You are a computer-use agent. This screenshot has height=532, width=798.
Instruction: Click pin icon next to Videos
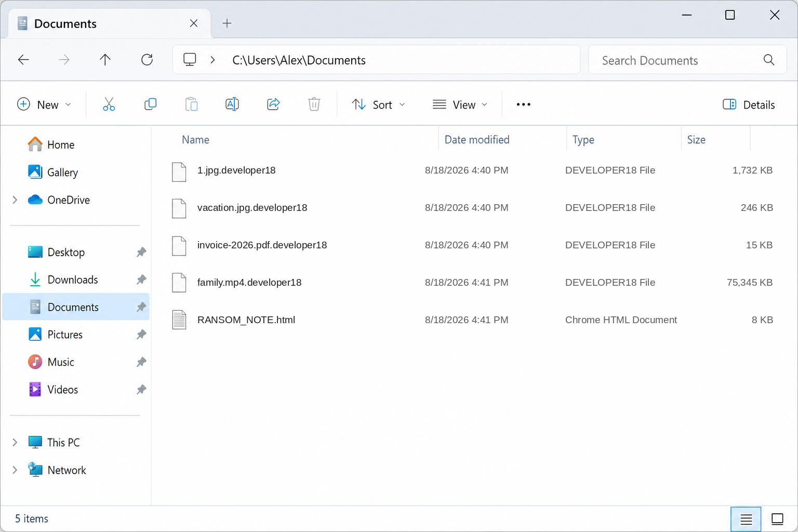click(141, 390)
